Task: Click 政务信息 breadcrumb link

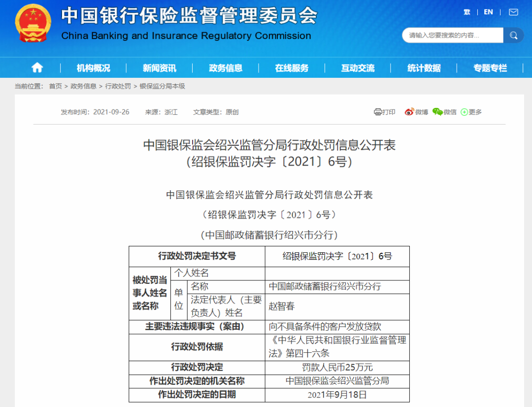Action: pos(83,86)
